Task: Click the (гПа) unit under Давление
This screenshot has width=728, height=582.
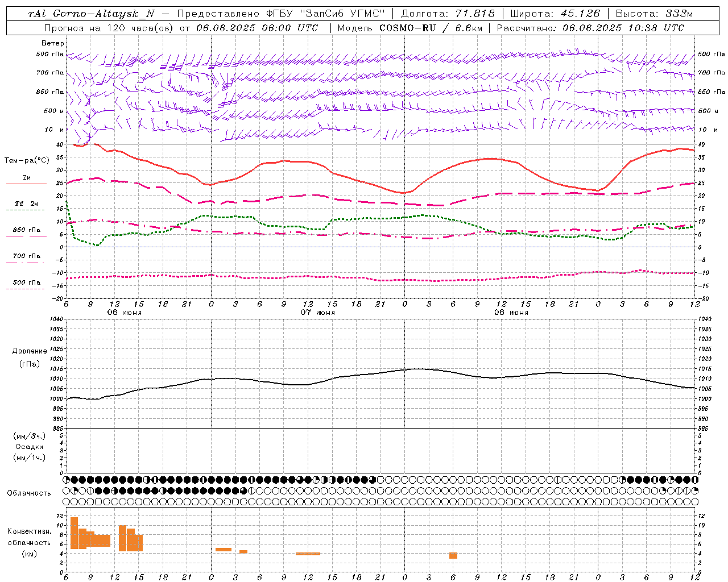Action: click(30, 364)
